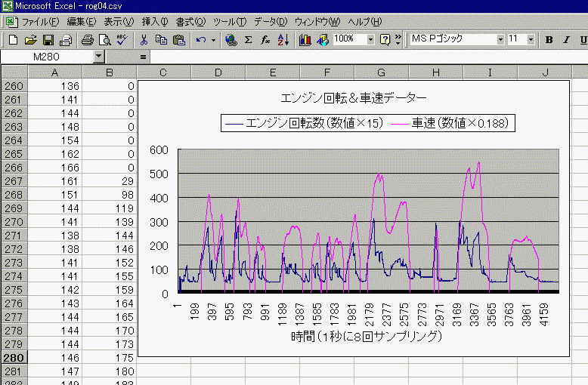588x385 pixels.
Task: Select cell containing 136 in row 260
Action: click(55, 86)
